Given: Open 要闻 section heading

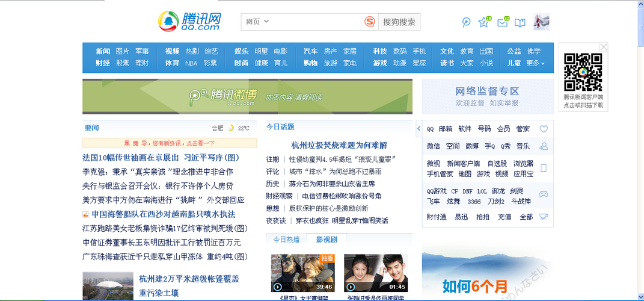Looking at the screenshot, I should pyautogui.click(x=92, y=128).
